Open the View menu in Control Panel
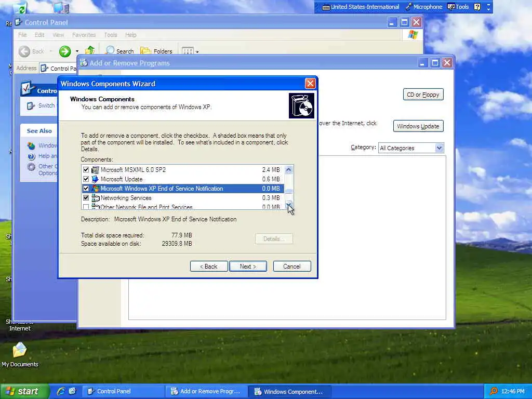 pyautogui.click(x=58, y=35)
